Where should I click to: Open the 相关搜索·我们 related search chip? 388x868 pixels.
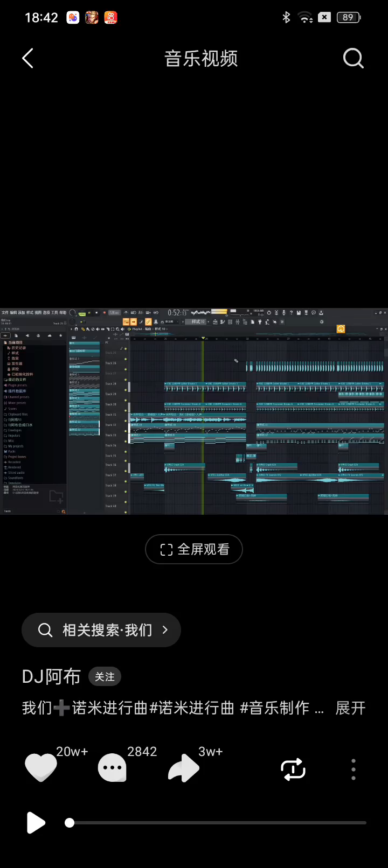[x=101, y=630]
